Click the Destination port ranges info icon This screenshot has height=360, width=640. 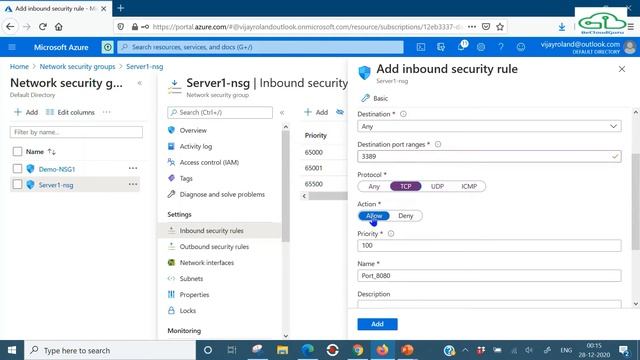(x=438, y=144)
